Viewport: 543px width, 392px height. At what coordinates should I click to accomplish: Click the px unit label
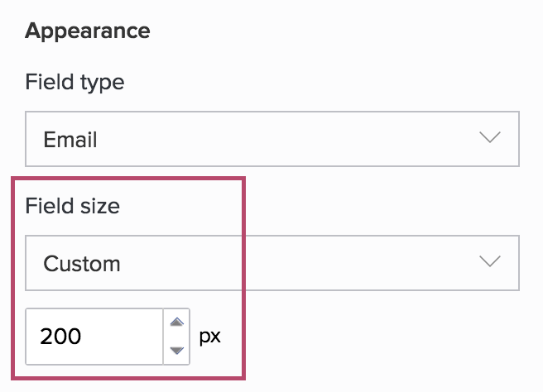point(211,337)
